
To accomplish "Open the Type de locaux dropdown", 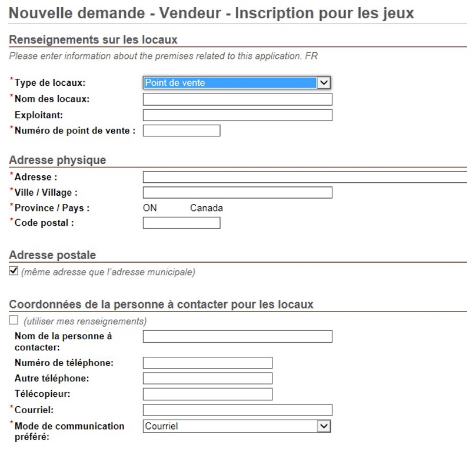I will (x=237, y=82).
